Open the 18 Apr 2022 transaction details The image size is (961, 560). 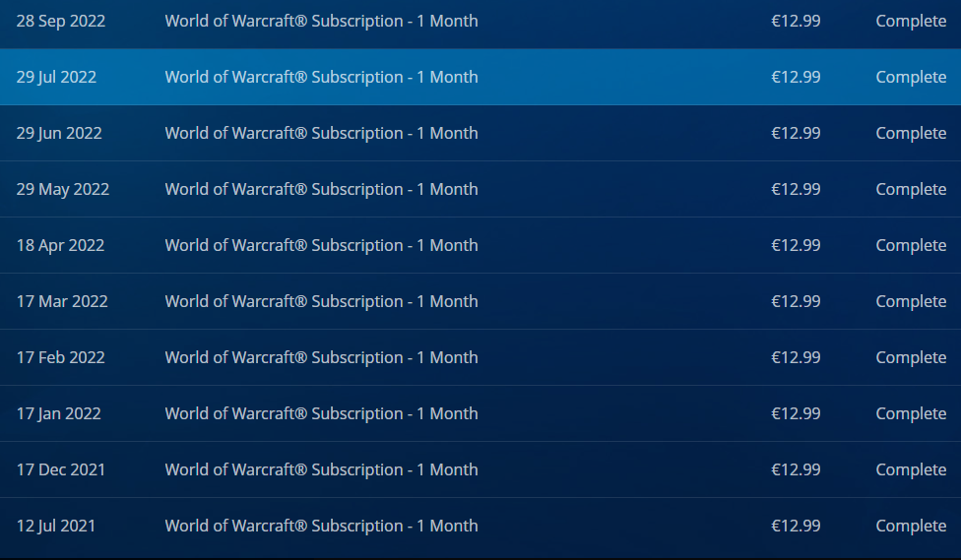coord(480,245)
